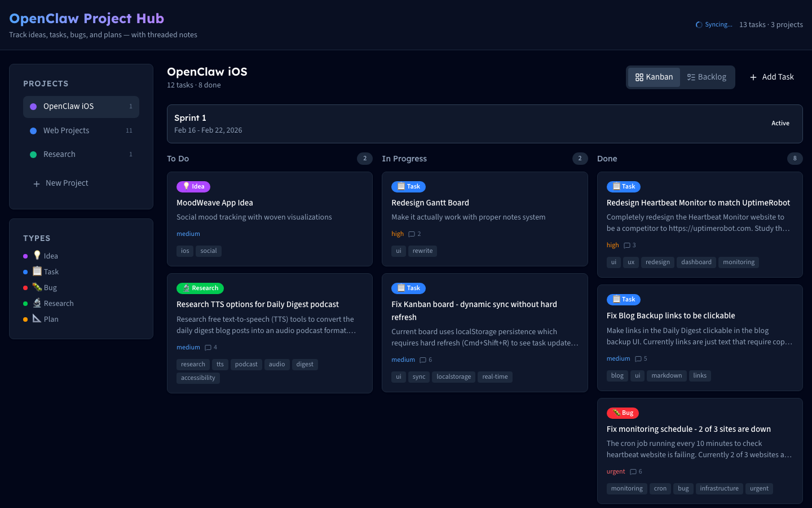Click the lightbulb Idea type icon
This screenshot has width=812, height=508.
[37, 255]
